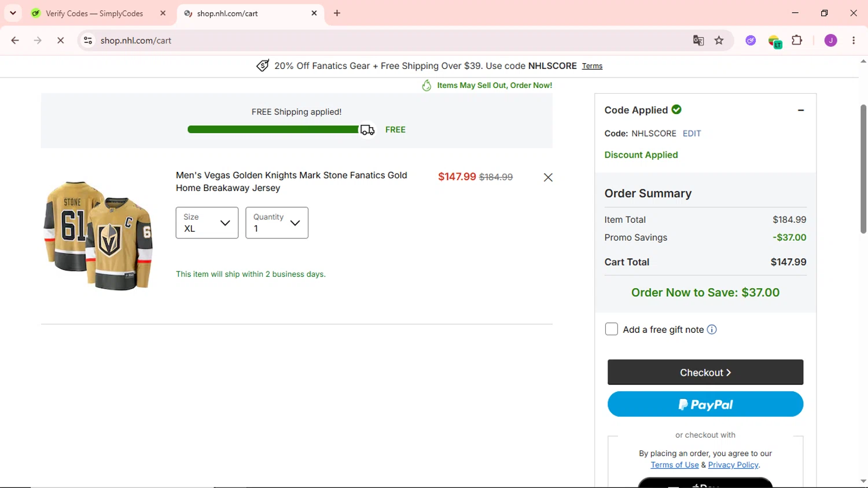This screenshot has width=868, height=488.
Task: Open the yellow coupon extension icon
Action: (775, 41)
